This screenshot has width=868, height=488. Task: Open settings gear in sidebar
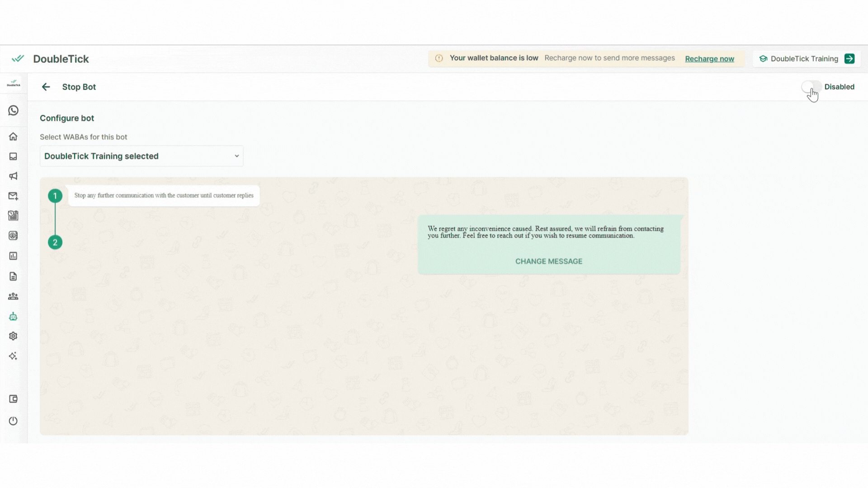(13, 336)
